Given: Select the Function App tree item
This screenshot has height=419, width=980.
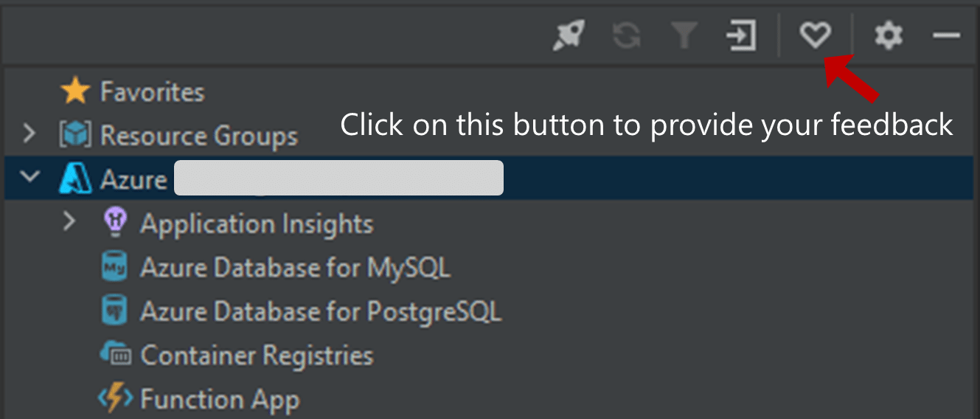Looking at the screenshot, I should click(x=220, y=400).
